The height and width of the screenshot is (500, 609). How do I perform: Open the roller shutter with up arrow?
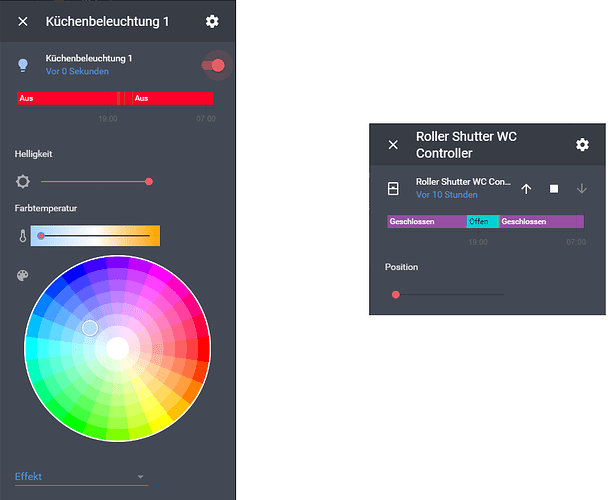(x=526, y=189)
